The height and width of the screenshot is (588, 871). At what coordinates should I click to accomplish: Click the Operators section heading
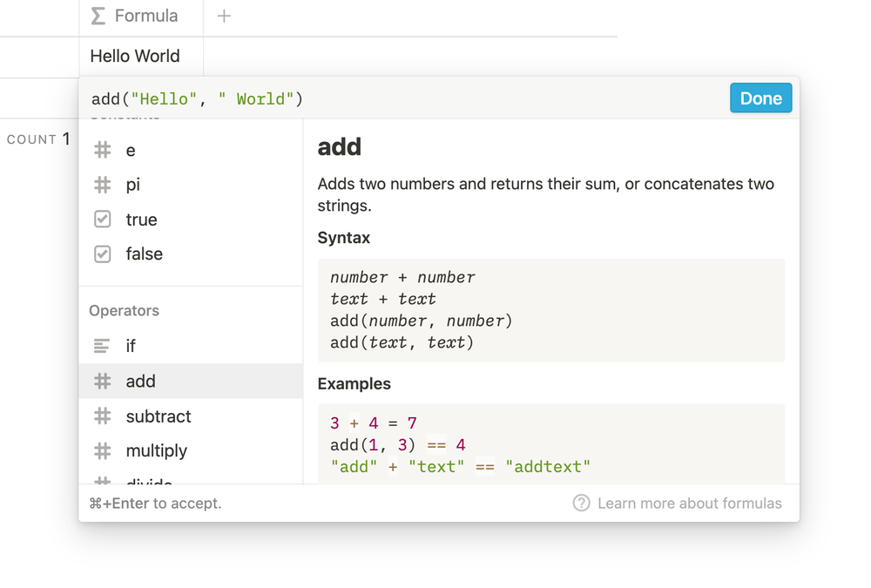click(124, 311)
